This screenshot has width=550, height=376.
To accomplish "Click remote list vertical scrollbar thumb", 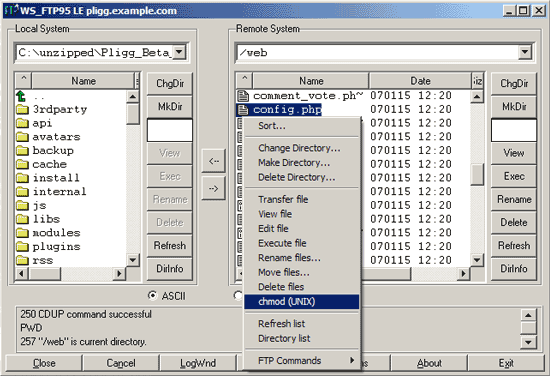I will tap(477, 174).
